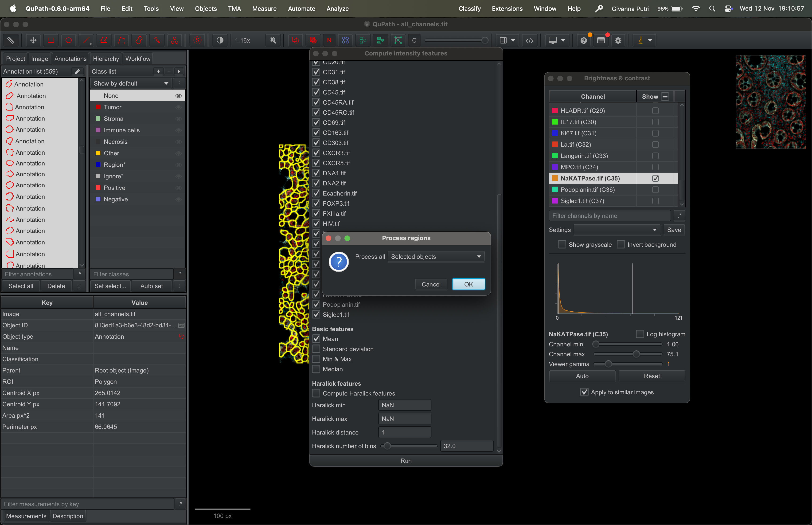812x525 pixels.
Task: Click the Move tool icon
Action: click(x=33, y=40)
